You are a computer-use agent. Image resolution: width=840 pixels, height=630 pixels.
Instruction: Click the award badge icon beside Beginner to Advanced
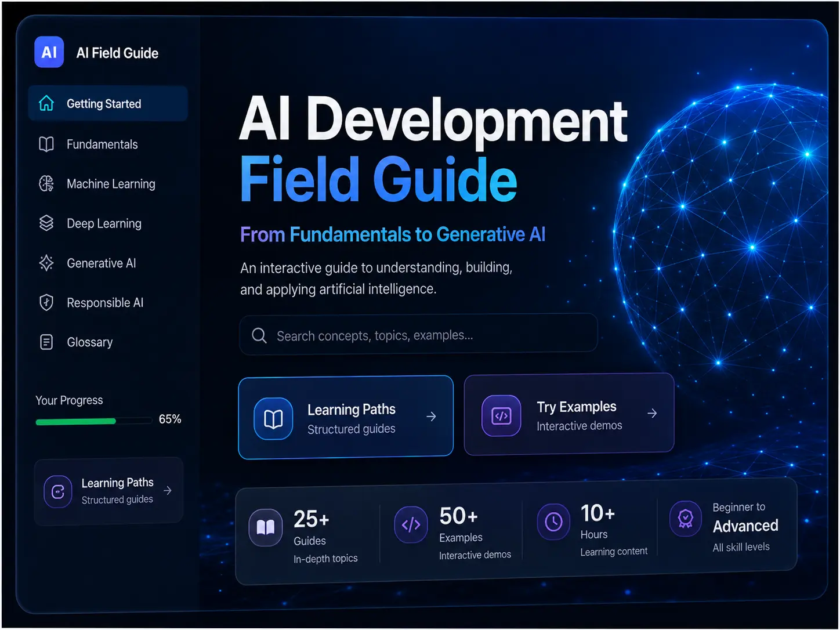point(685,518)
